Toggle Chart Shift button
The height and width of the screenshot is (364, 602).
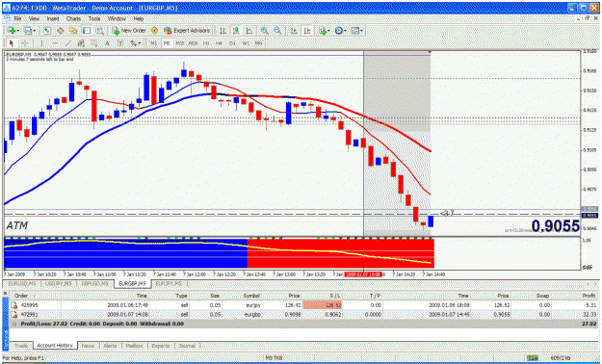[x=307, y=31]
